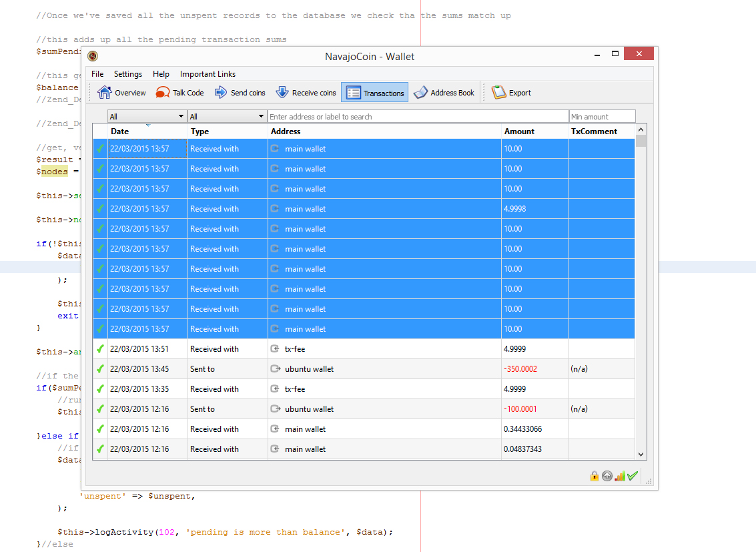Select the date cell 22/03/2015 13:51

tap(147, 349)
